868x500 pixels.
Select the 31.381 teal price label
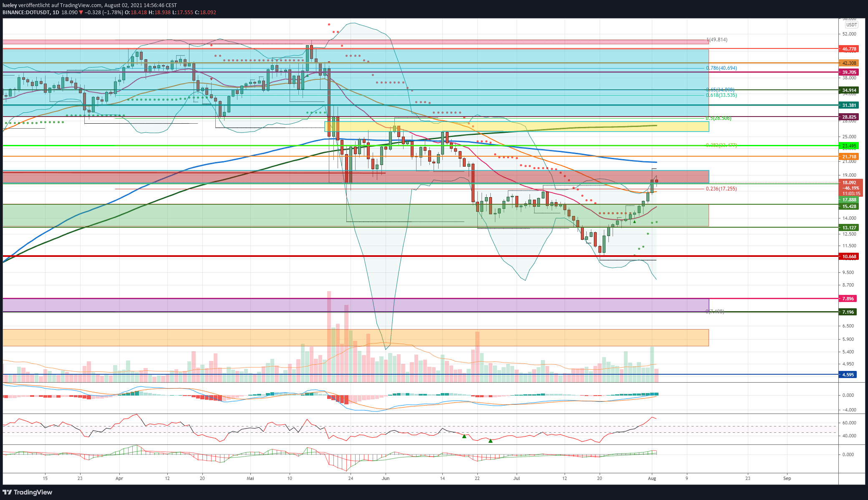click(x=849, y=105)
